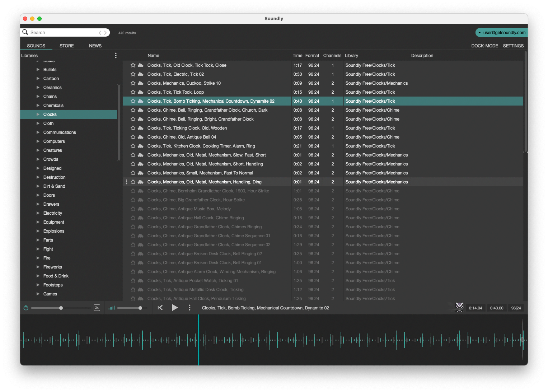
Task: Click cloud icon for Bell, Ringing, Bright, Grandfather Clock
Action: (141, 119)
